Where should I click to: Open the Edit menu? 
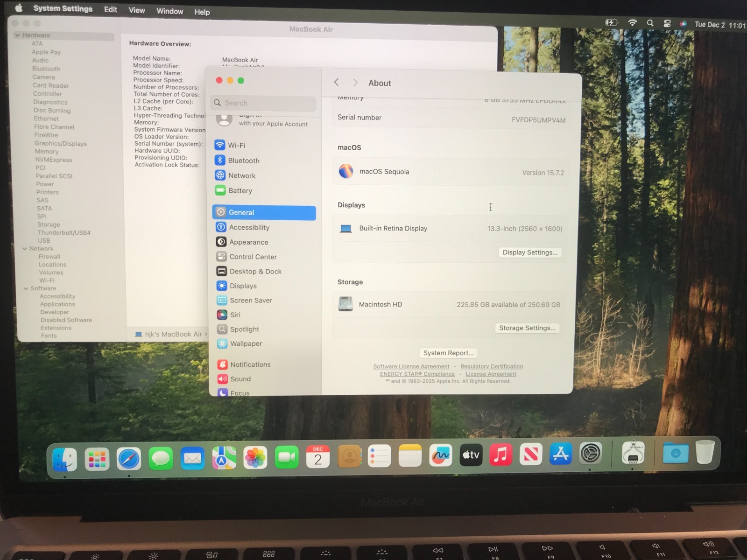point(111,9)
